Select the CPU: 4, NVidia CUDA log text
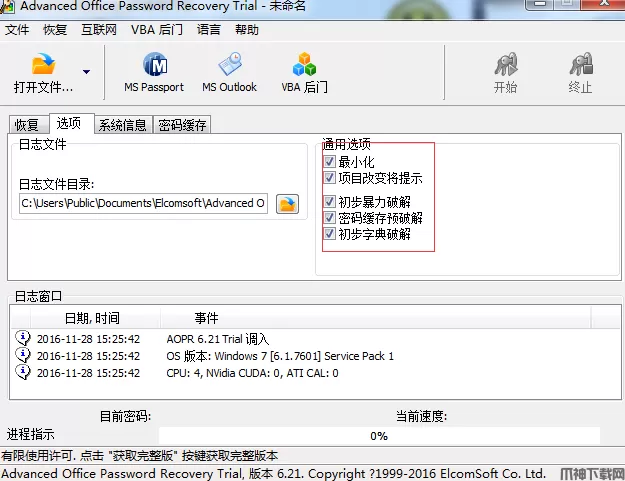The height and width of the screenshot is (481, 625). (252, 373)
